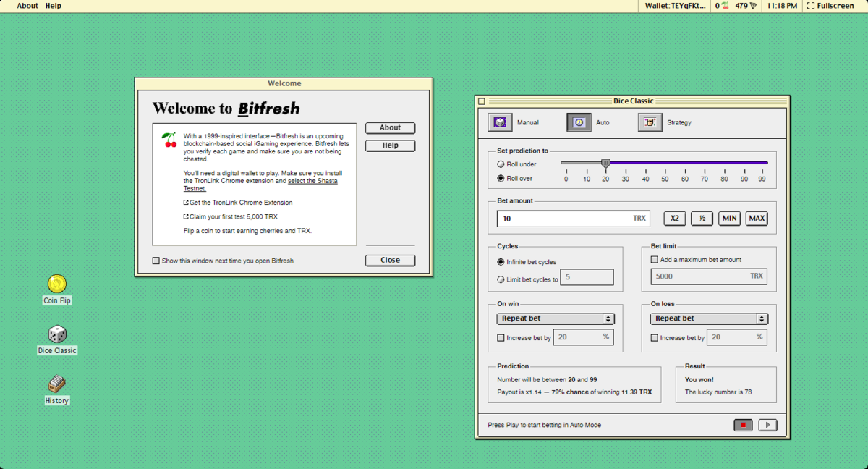Select the Roll over prediction option
868x469 pixels.
501,178
